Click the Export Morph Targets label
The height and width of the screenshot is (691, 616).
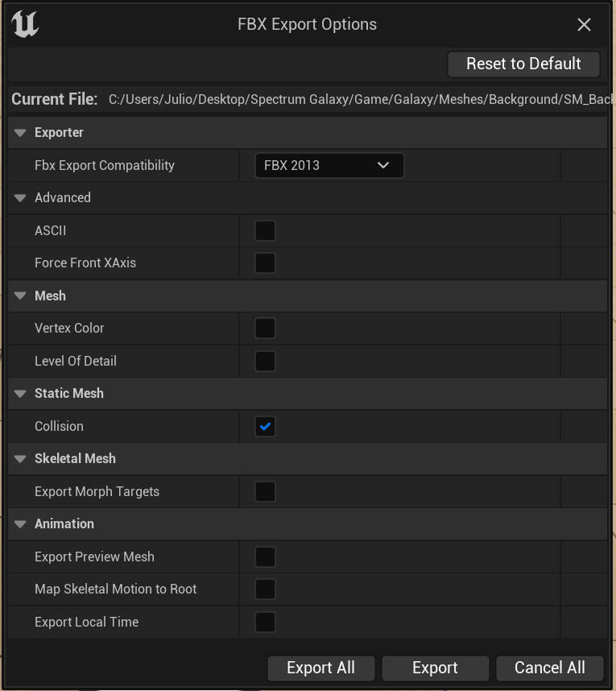(97, 491)
